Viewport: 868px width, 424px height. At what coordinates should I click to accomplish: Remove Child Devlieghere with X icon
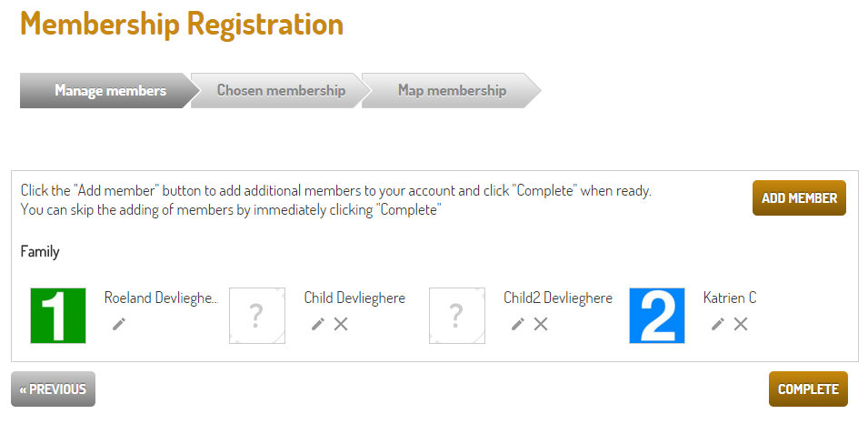(x=341, y=324)
